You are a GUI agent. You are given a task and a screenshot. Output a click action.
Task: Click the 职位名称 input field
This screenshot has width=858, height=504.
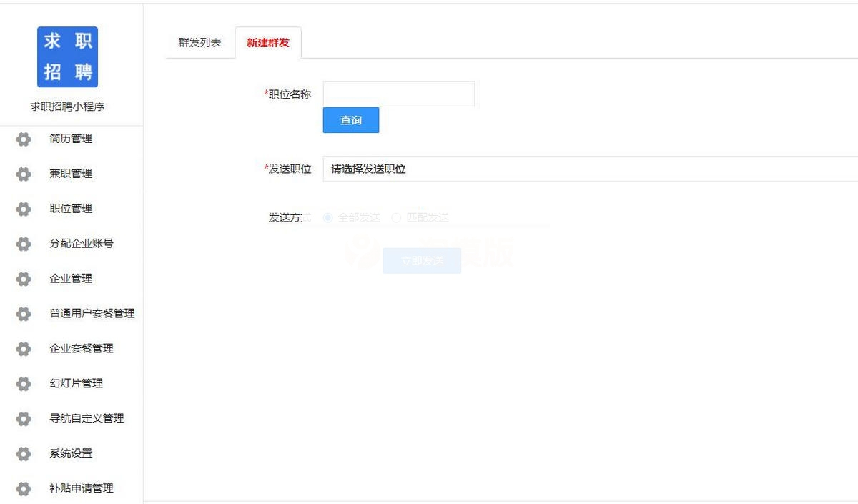tap(398, 94)
